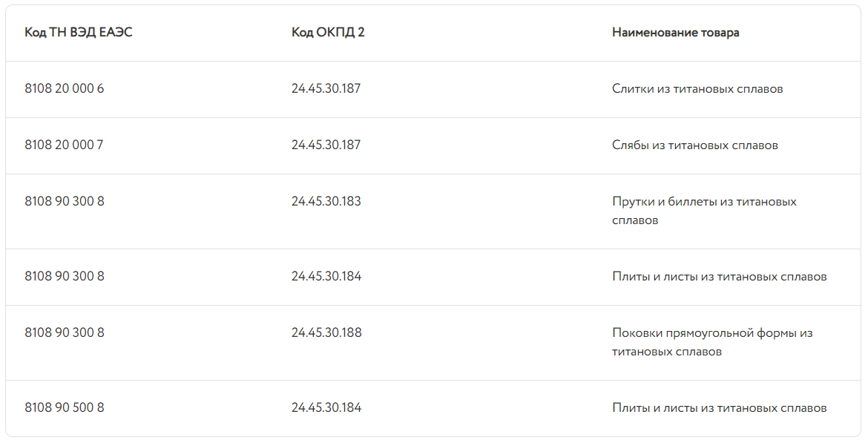Select TN VED code in "Прутки и биллеты" row
This screenshot has width=868, height=443.
pos(65,202)
